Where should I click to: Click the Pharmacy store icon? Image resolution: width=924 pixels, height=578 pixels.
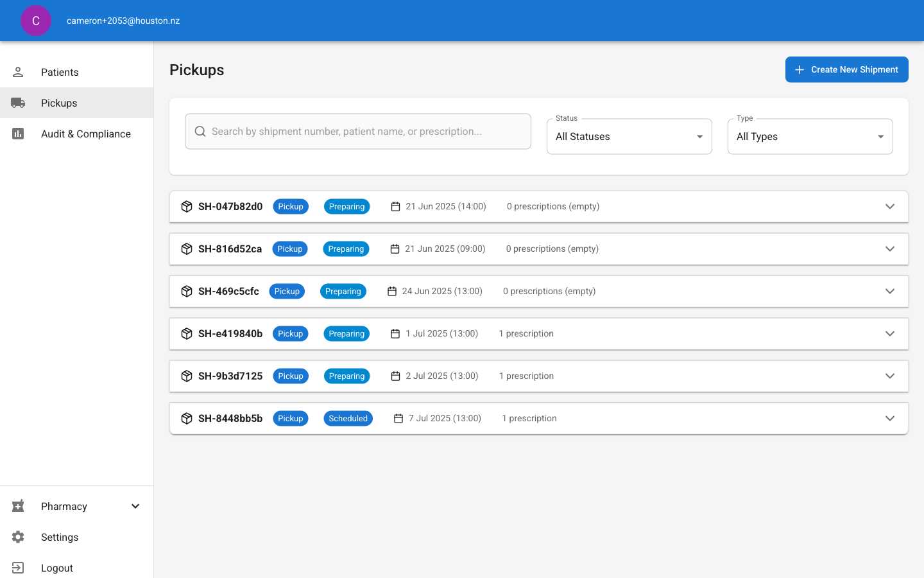(18, 506)
